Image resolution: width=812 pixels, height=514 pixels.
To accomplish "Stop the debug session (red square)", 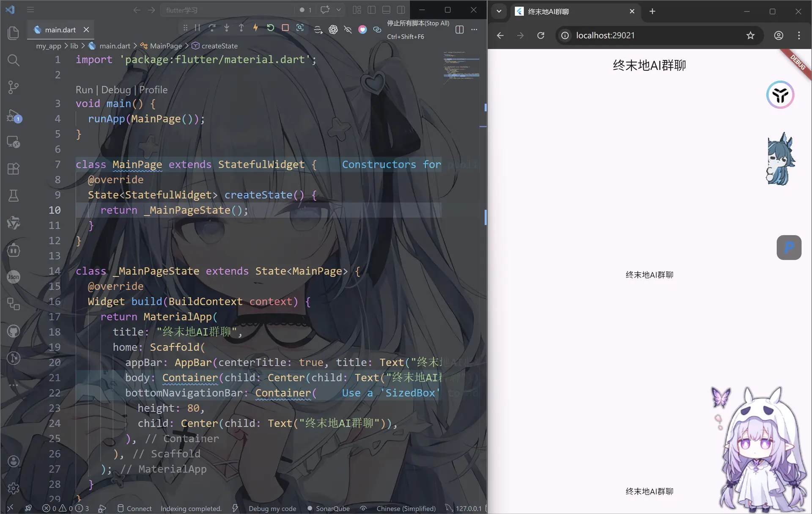I will [285, 28].
